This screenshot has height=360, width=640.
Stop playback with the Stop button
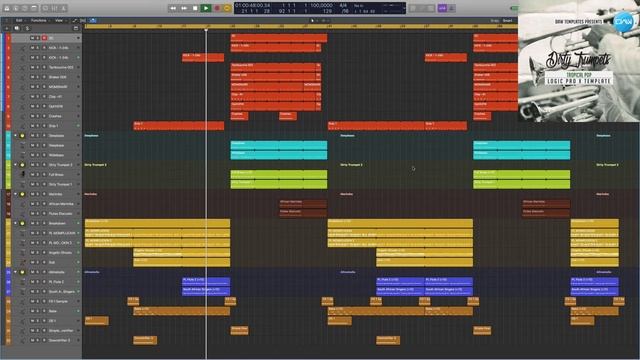click(195, 8)
